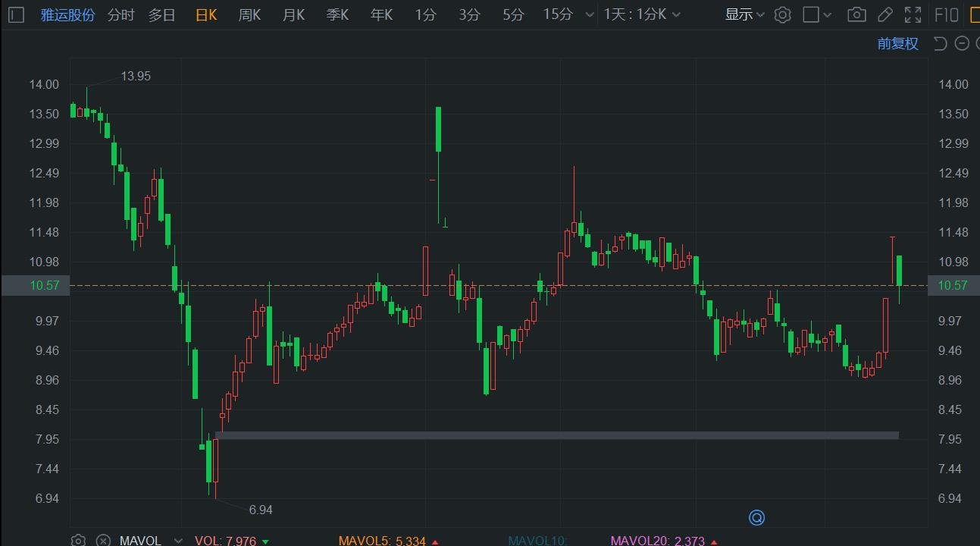980x546 pixels.
Task: Switch to 3分 minute chart
Action: (469, 14)
